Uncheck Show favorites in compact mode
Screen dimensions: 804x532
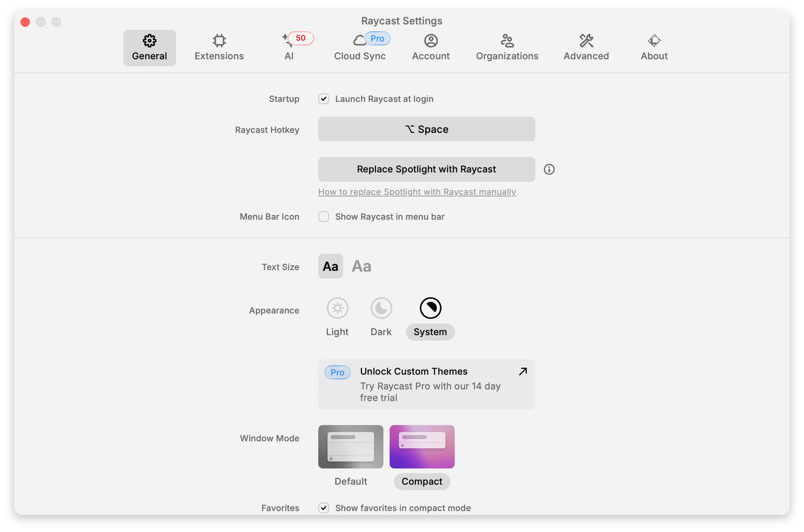point(324,508)
